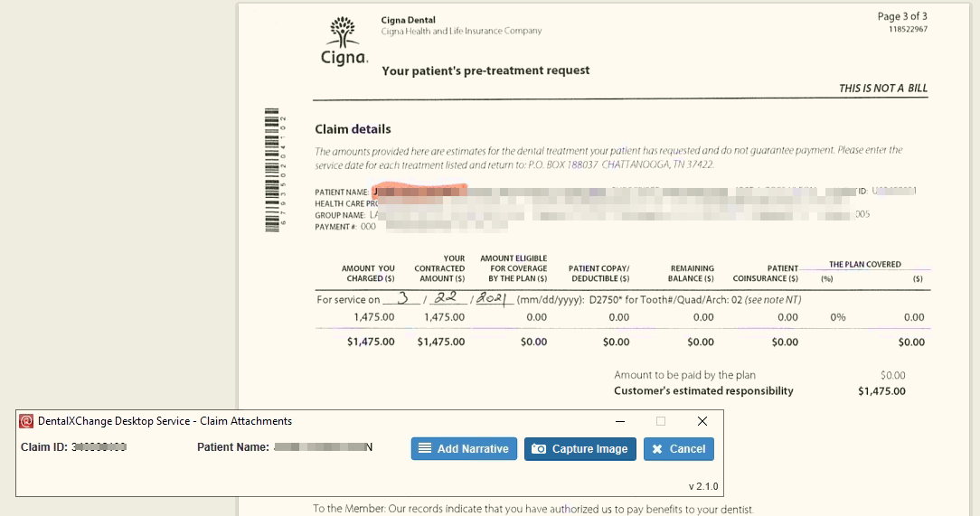Click the 'Patient Name:' label in dialog
The image size is (980, 516).
[233, 447]
